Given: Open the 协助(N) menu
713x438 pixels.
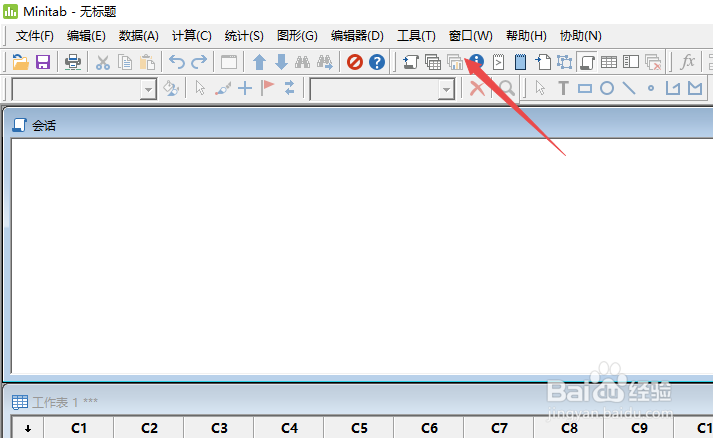Looking at the screenshot, I should pyautogui.click(x=581, y=35).
